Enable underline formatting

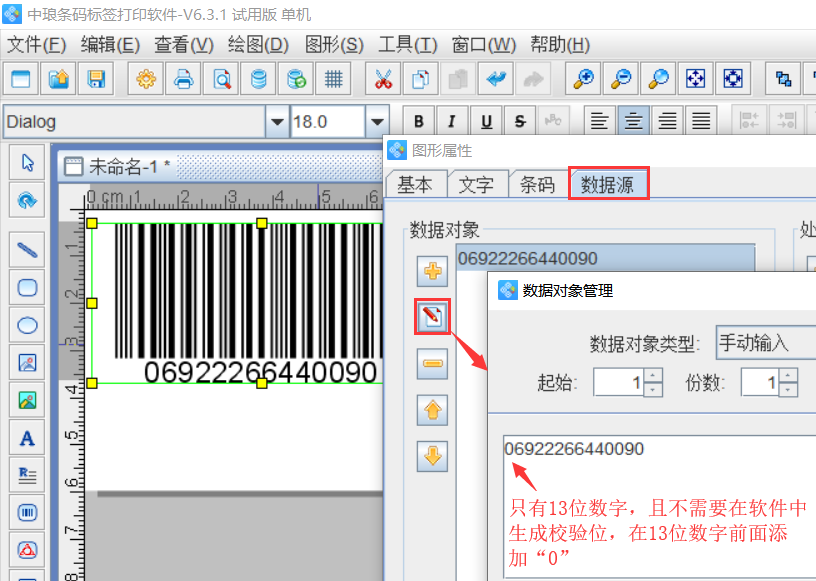(485, 120)
